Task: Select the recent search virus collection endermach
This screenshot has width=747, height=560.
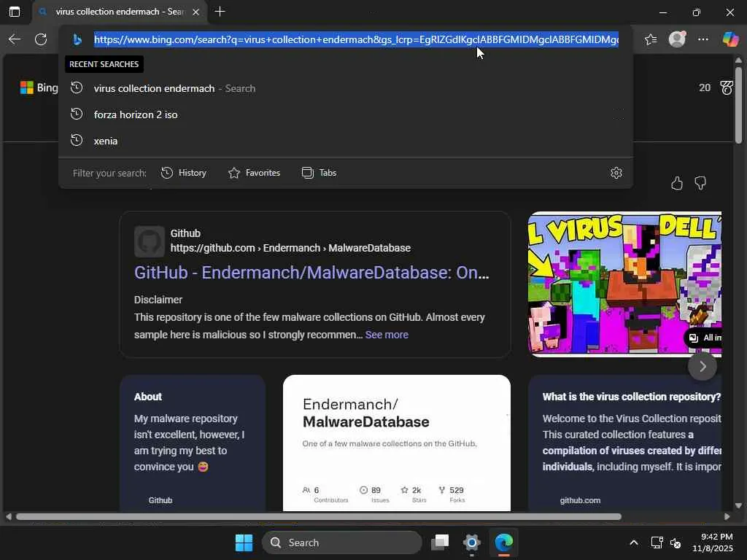Action: coord(346,88)
